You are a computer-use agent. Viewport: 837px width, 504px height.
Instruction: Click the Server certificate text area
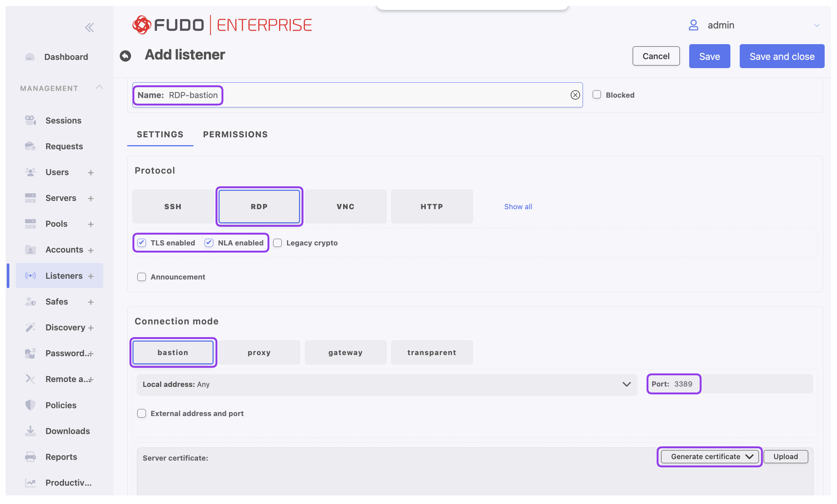pyautogui.click(x=475, y=472)
